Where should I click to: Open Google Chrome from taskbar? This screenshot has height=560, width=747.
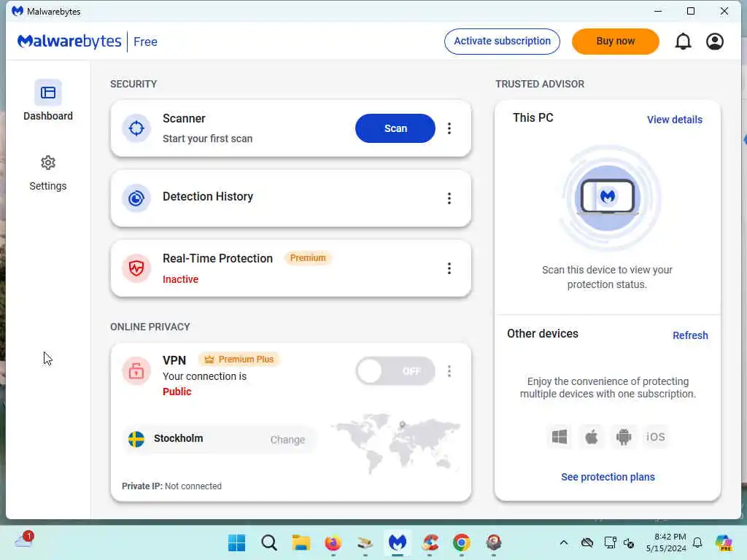[x=461, y=542]
